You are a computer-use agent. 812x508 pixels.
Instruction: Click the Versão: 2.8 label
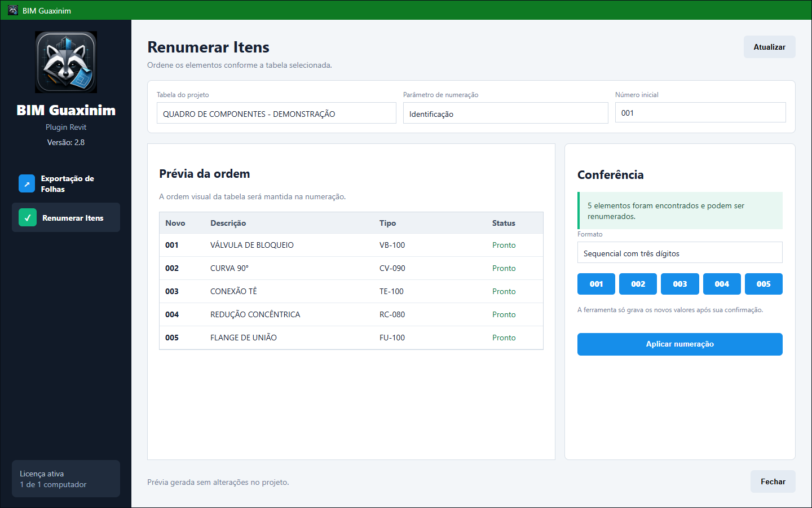[x=66, y=142]
